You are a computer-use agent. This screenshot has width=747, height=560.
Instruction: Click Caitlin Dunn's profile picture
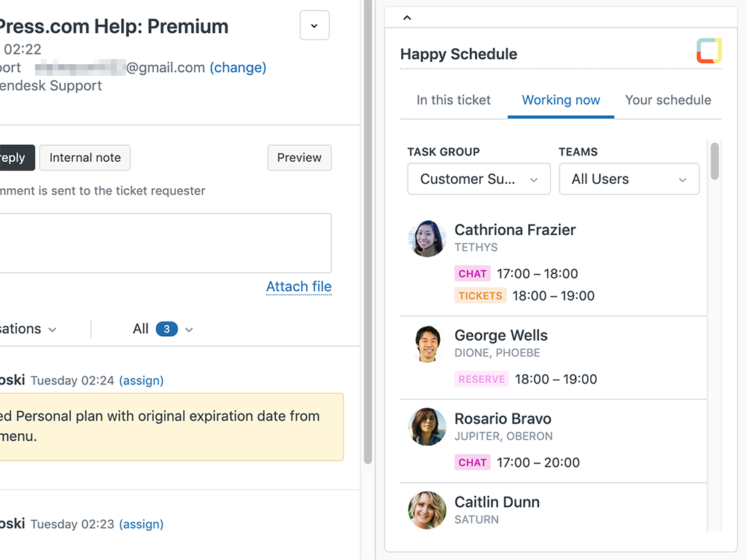(427, 510)
